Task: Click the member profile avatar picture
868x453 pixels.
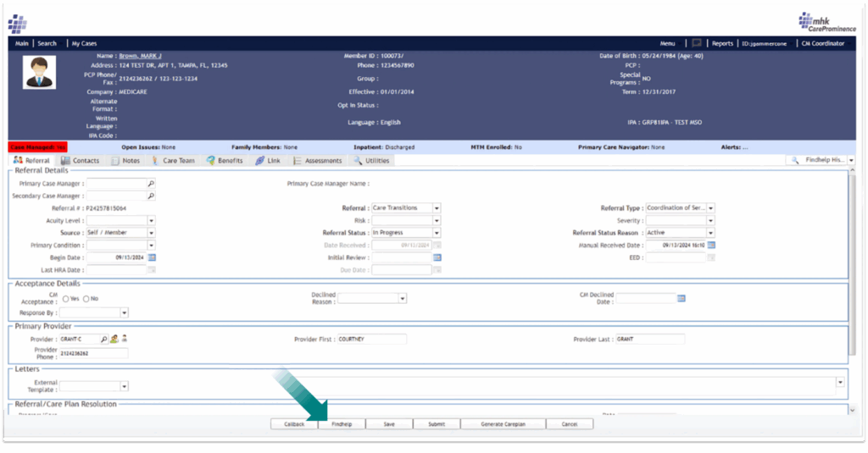Action: [x=39, y=73]
